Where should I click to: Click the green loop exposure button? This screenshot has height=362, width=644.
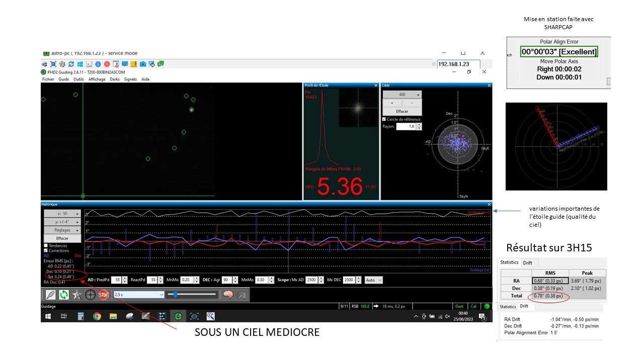coord(64,295)
